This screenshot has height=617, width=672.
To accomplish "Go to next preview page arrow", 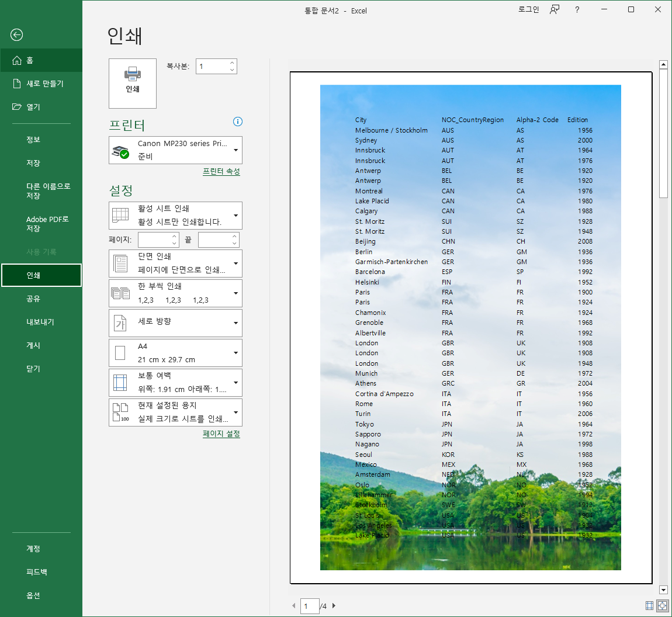I will tap(334, 606).
